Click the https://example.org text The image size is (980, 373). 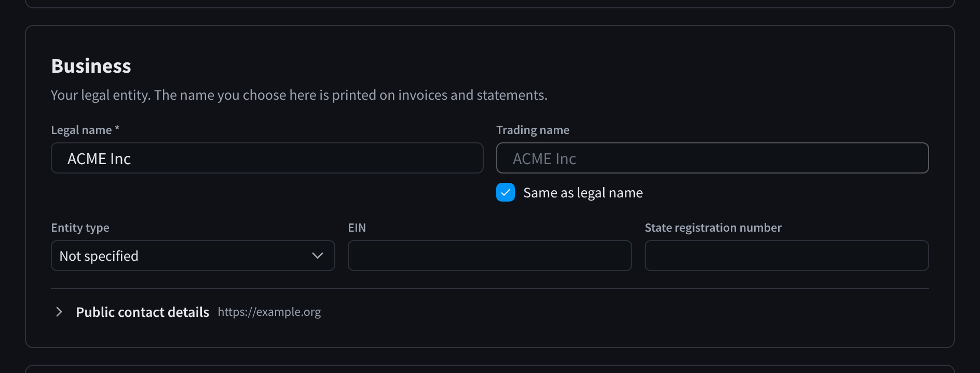(269, 312)
